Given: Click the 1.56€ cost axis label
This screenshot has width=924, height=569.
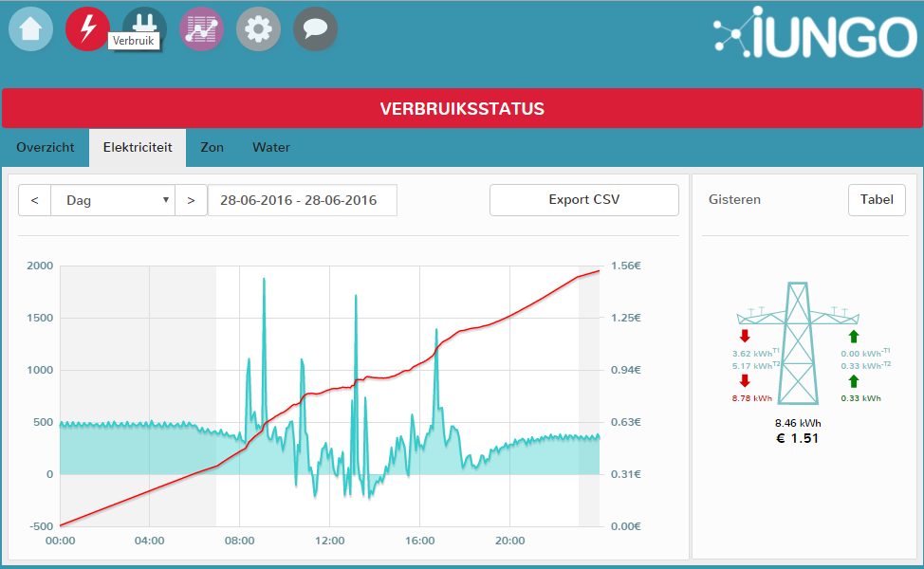Looking at the screenshot, I should click(626, 266).
